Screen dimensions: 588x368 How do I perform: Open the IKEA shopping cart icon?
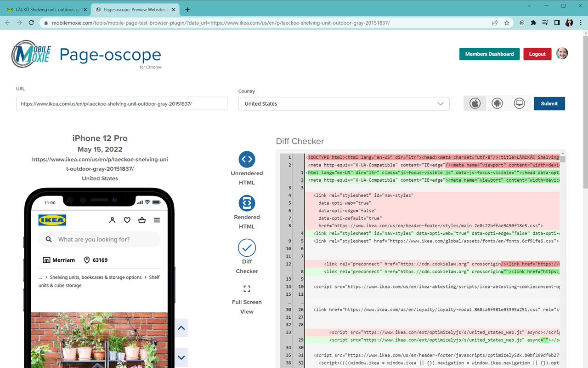(142, 220)
